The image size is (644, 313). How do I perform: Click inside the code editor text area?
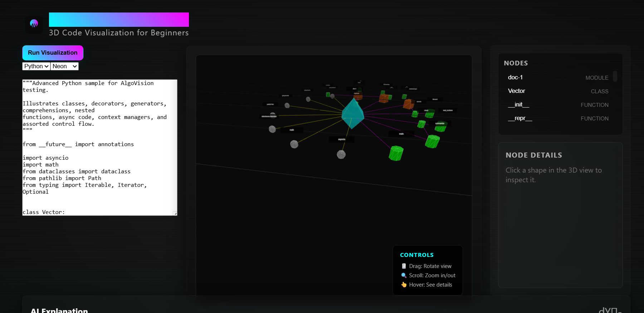(x=100, y=148)
